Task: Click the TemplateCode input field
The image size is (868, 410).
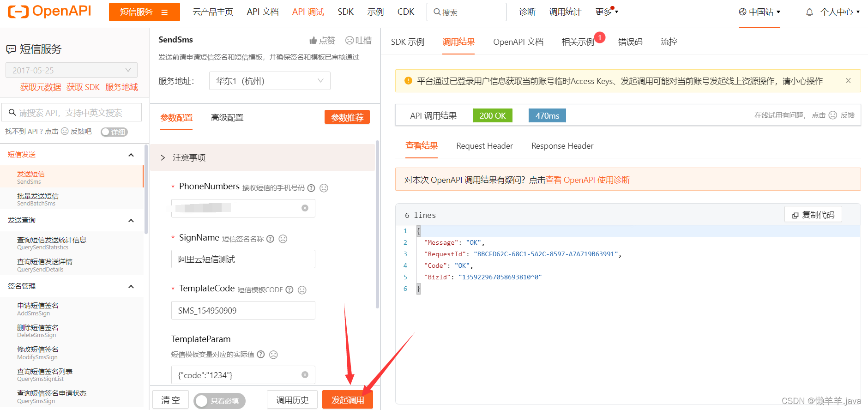Action: click(243, 310)
